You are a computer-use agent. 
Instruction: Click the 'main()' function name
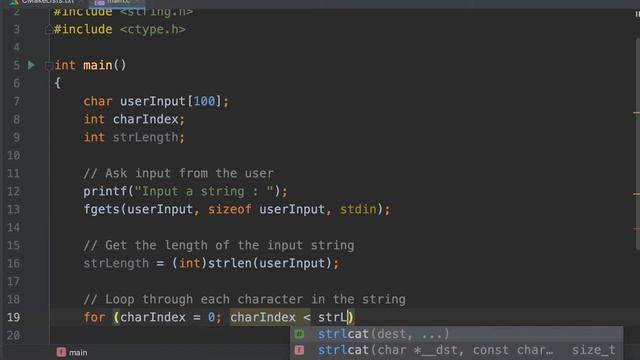[105, 65]
